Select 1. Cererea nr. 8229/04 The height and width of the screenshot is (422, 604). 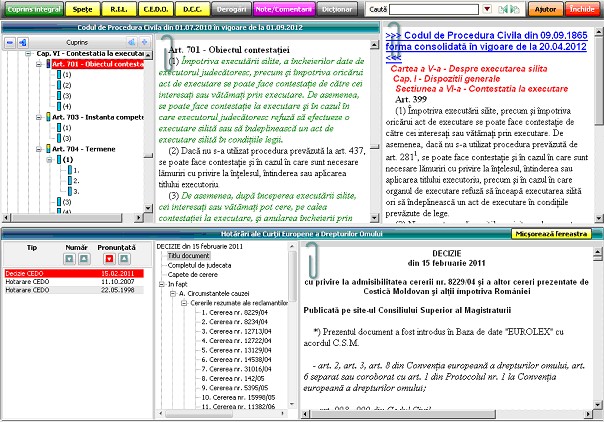tap(234, 312)
